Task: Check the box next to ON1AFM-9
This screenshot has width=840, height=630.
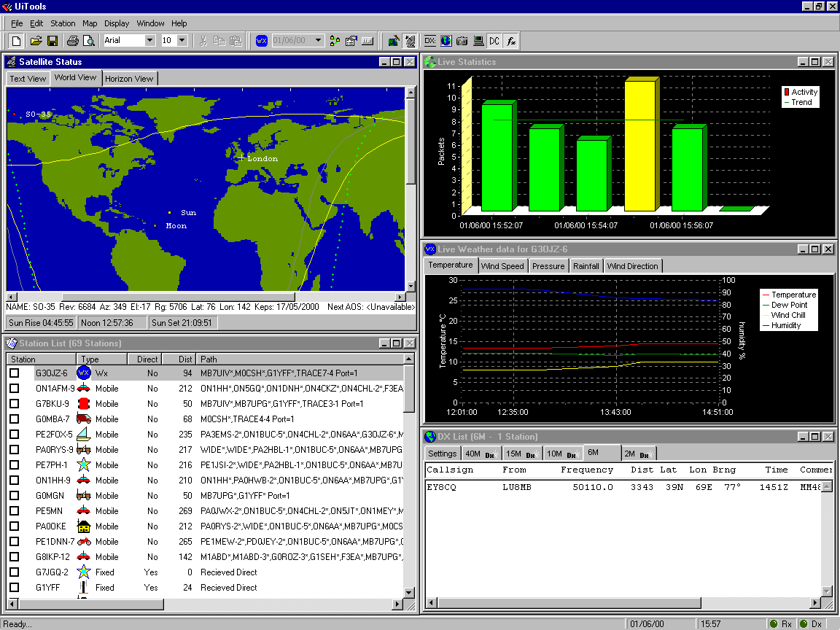Action: tap(15, 389)
